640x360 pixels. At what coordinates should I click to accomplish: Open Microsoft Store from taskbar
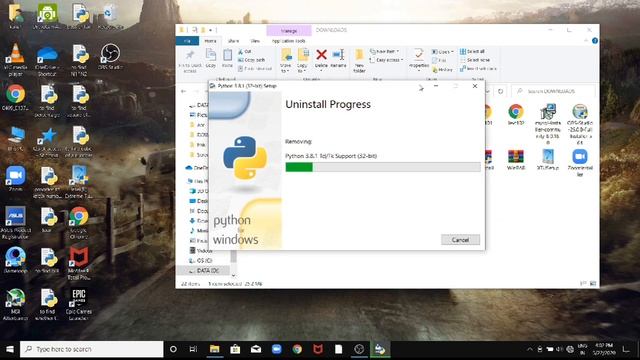pyautogui.click(x=235, y=349)
